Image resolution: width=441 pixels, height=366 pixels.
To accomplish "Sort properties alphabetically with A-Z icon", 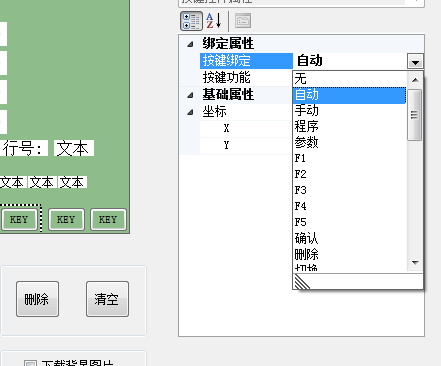I will tap(213, 21).
